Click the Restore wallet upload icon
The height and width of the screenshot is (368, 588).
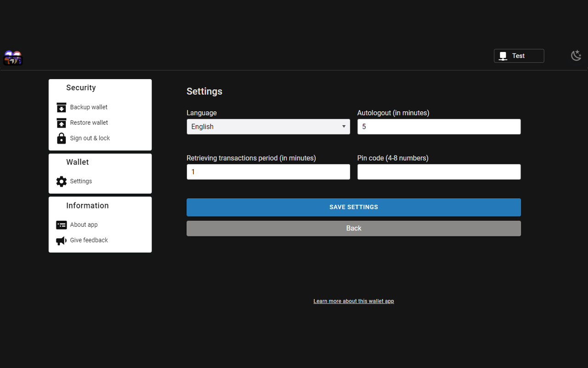tap(62, 123)
